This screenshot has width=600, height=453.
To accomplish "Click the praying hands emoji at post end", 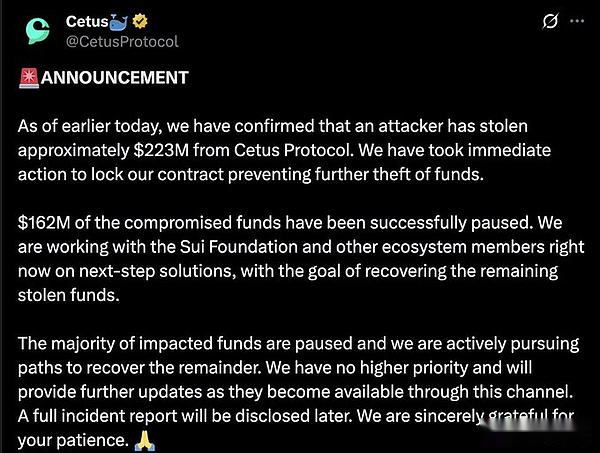I will [145, 440].
